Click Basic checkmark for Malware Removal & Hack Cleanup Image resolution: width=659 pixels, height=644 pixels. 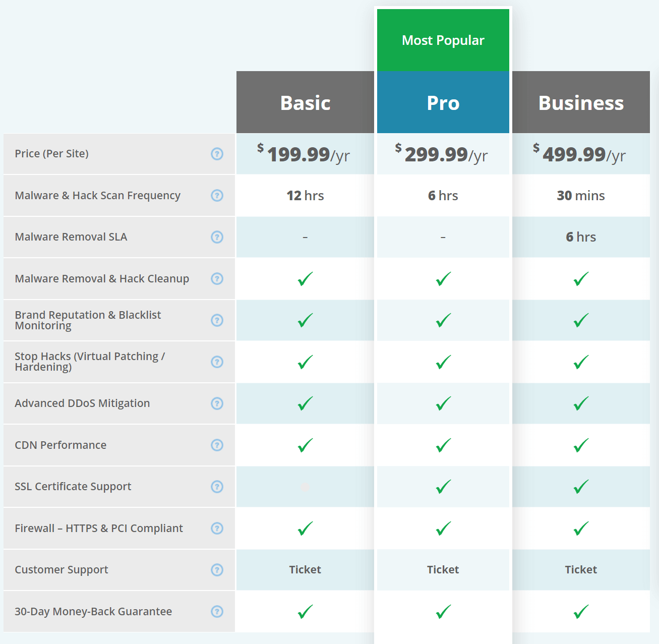[305, 279]
